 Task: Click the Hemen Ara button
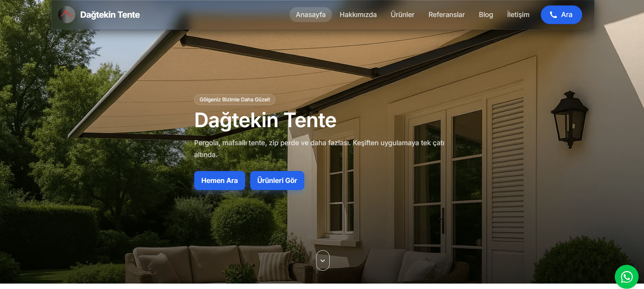pos(219,181)
